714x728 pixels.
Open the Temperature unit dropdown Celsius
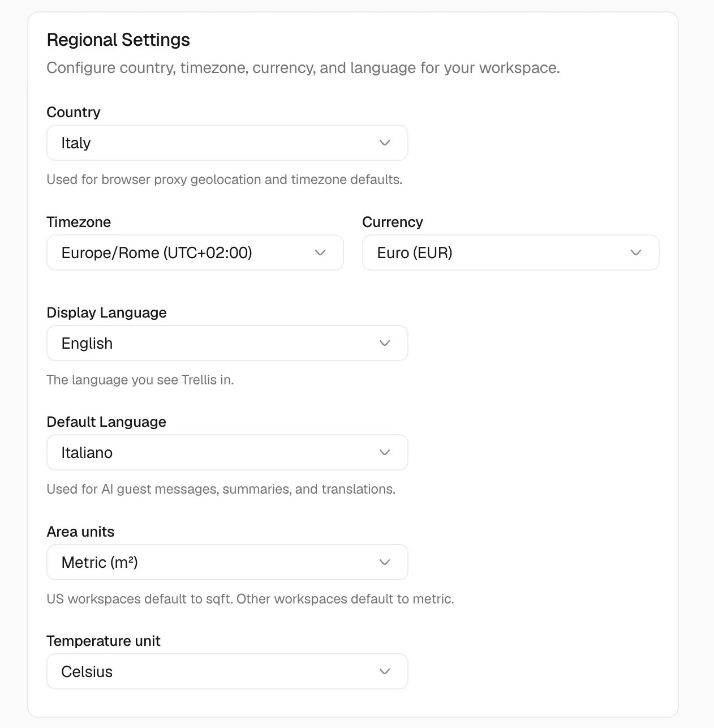[227, 671]
